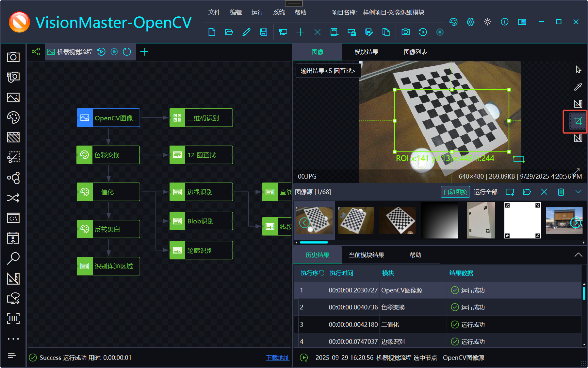Screen dimensions: 588x368
Task: Click 运行全部 button
Action: 486,192
